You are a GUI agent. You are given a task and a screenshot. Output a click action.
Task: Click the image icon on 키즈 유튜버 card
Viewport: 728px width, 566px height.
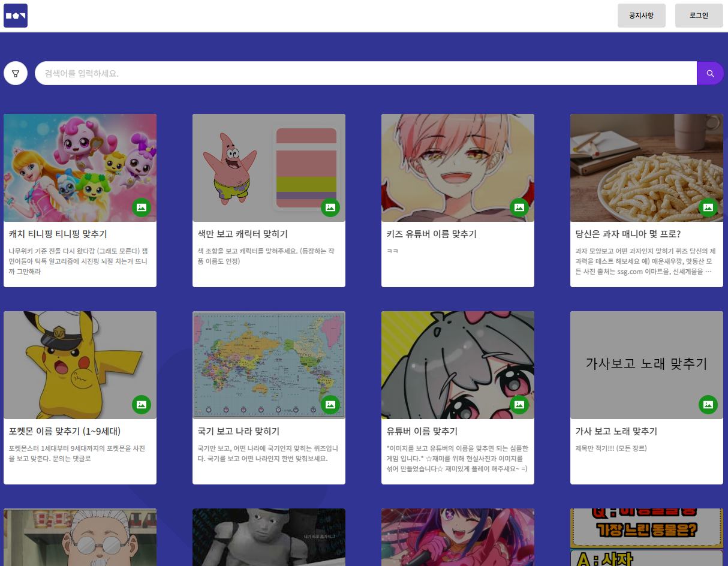(x=519, y=207)
